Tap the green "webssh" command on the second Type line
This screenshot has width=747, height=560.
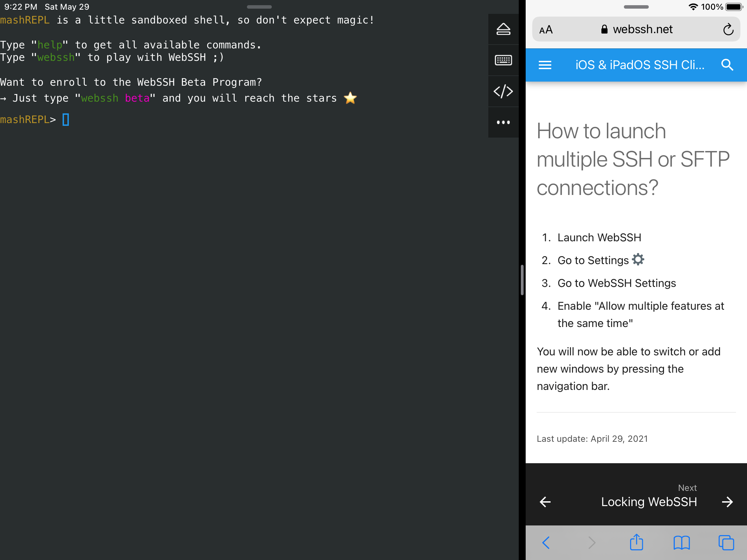click(x=56, y=57)
